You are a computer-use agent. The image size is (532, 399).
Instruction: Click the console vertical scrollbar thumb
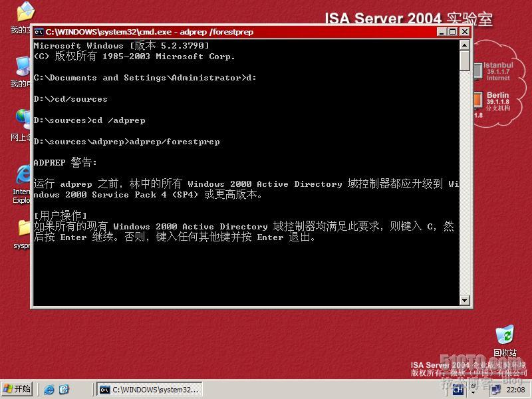(464, 61)
